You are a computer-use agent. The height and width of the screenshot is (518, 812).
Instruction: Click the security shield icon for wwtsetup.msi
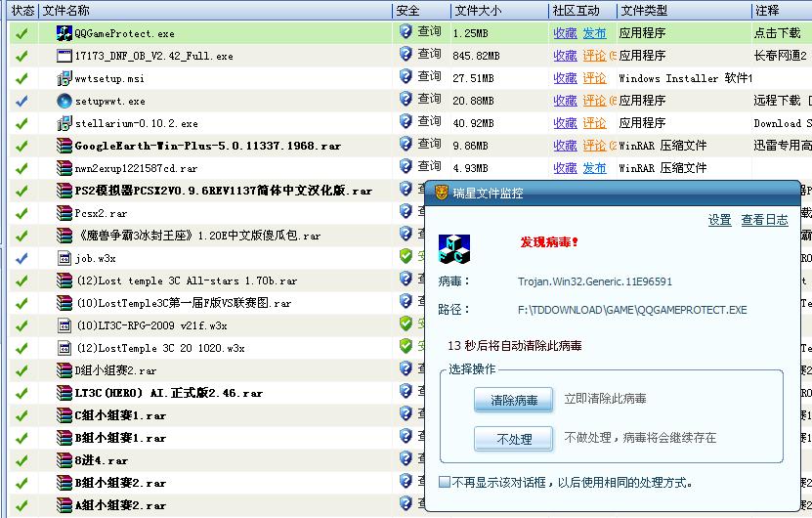coord(406,76)
